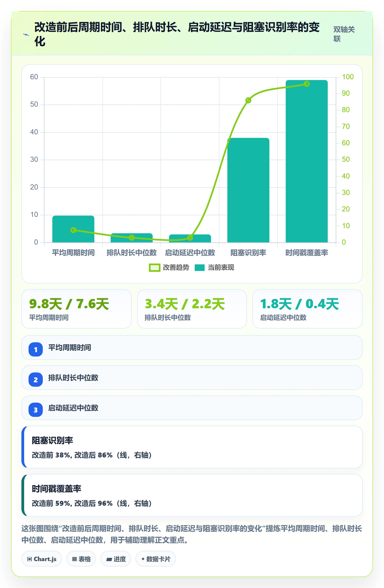Click the line point above 阻塞识别率
This screenshot has width=384, height=588.
(x=248, y=100)
